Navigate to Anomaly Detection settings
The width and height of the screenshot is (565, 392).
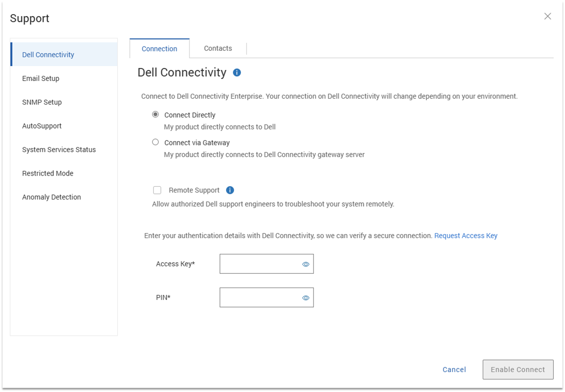[x=51, y=197]
